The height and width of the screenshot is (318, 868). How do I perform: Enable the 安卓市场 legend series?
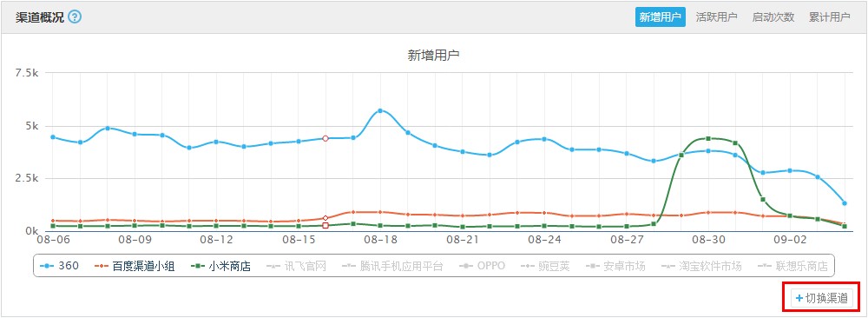[x=615, y=266]
